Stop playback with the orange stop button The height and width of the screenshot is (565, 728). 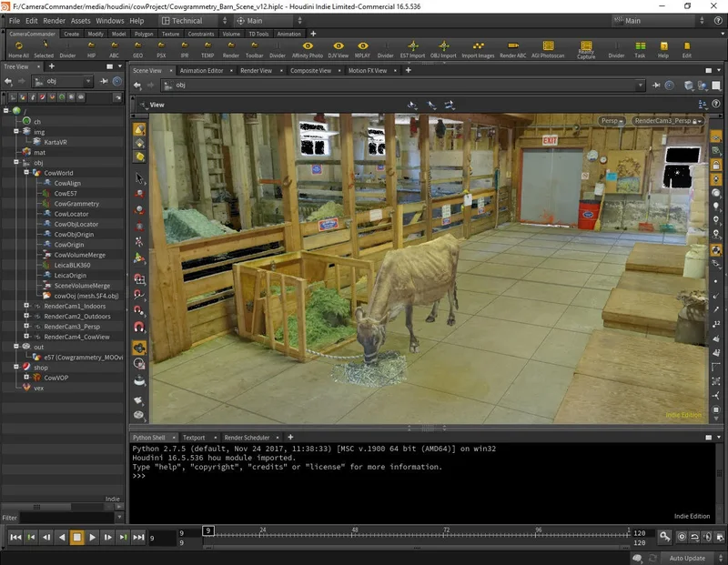[x=77, y=537]
